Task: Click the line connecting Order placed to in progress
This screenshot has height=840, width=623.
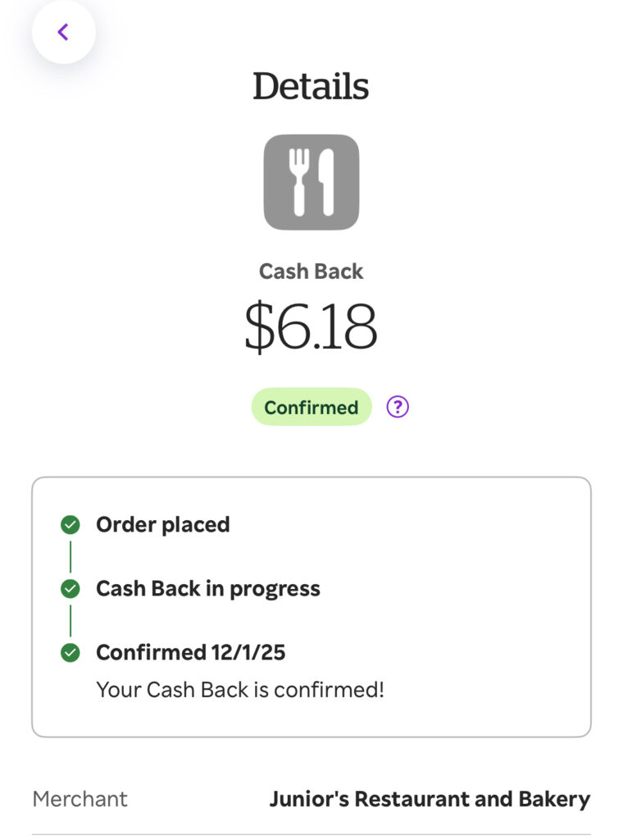Action: 70,557
